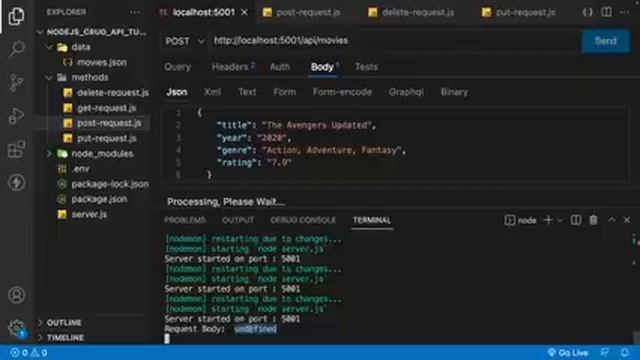This screenshot has width=640, height=360.
Task: Open the put-request.js editor tab
Action: point(519,13)
